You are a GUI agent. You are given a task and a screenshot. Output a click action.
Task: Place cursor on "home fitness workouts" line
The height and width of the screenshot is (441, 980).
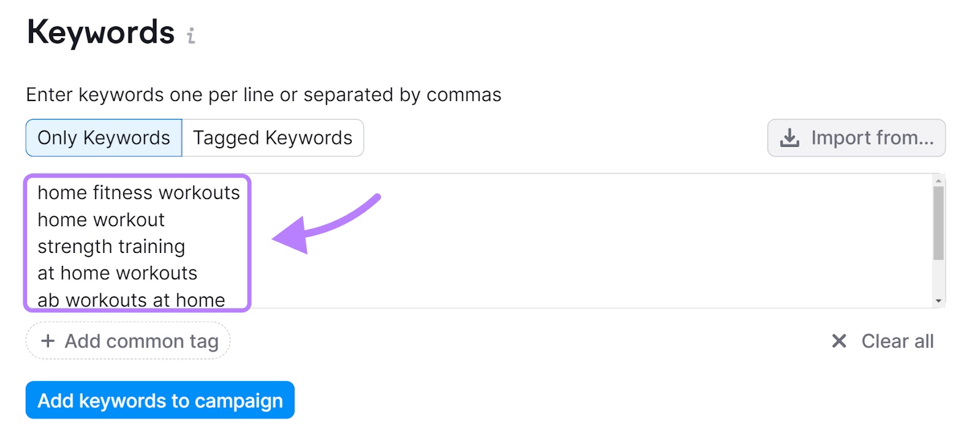click(138, 193)
